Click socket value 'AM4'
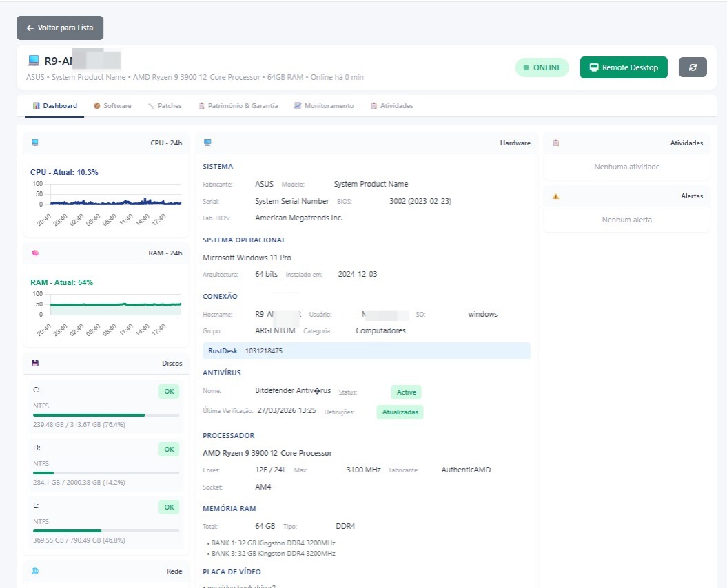This screenshot has width=727, height=588. [263, 487]
